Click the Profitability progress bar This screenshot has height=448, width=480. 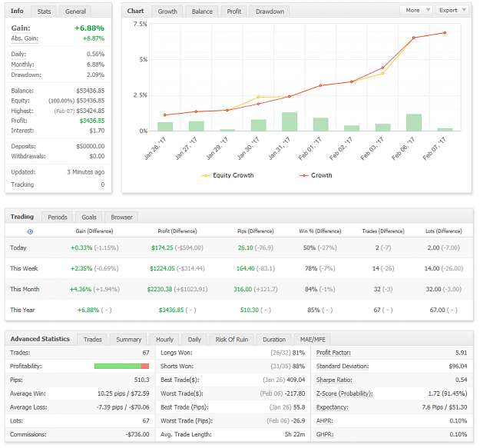(121, 367)
